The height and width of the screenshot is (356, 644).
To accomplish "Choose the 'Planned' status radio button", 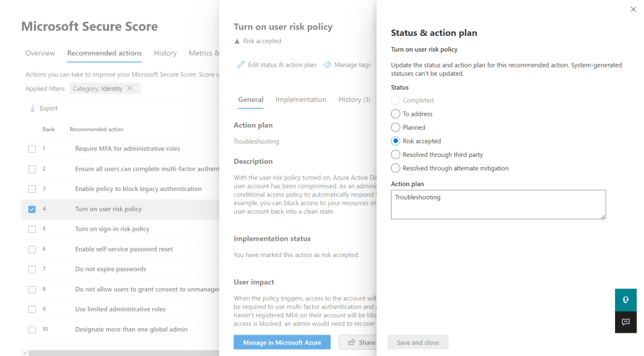I will coord(395,127).
